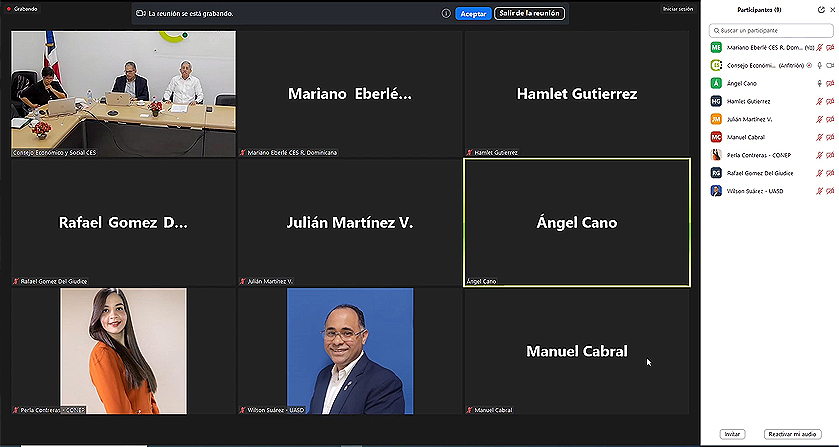Close the Participantes panel
The height and width of the screenshot is (447, 839).
coord(832,10)
